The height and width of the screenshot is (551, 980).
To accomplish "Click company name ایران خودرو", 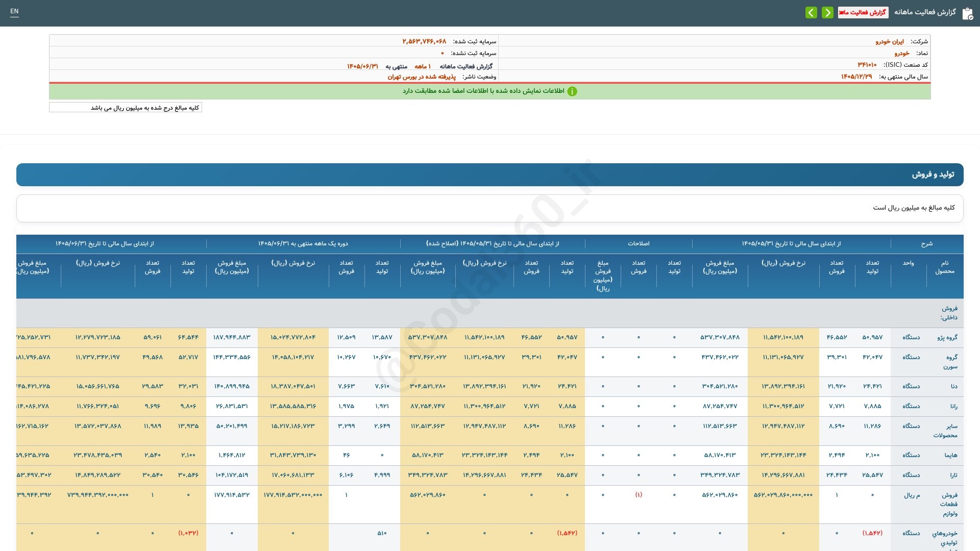I will coord(890,41).
